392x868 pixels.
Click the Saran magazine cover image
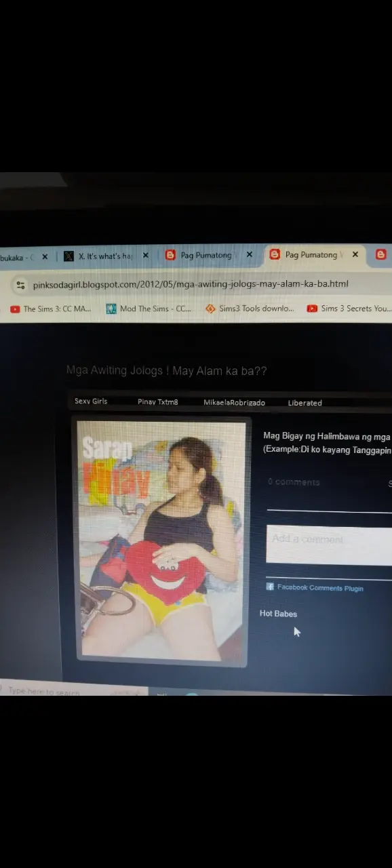pyautogui.click(x=161, y=541)
